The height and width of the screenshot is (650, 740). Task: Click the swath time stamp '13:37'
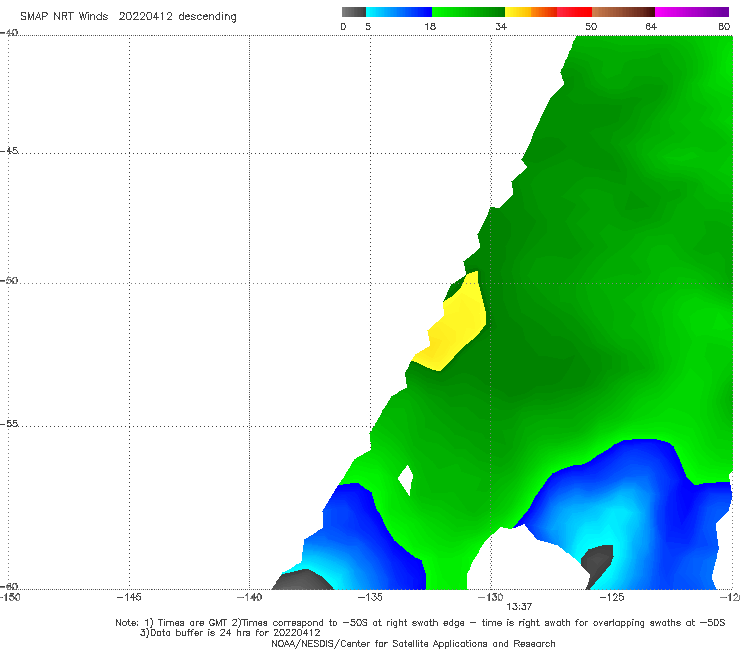pyautogui.click(x=519, y=607)
